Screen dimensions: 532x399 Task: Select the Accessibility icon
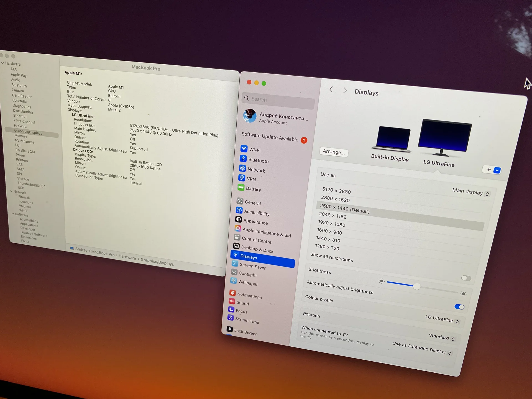[x=239, y=210]
